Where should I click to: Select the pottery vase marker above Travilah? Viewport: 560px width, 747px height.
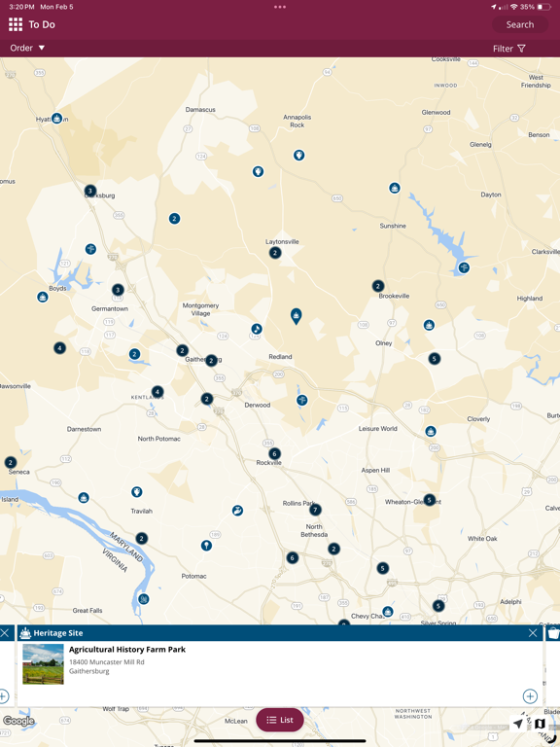coord(137,491)
